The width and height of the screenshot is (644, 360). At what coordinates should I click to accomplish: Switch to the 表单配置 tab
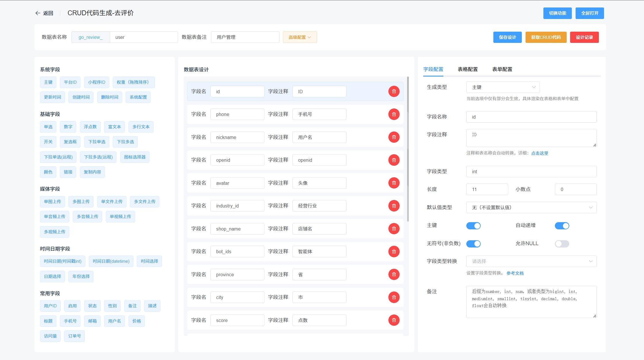(502, 69)
